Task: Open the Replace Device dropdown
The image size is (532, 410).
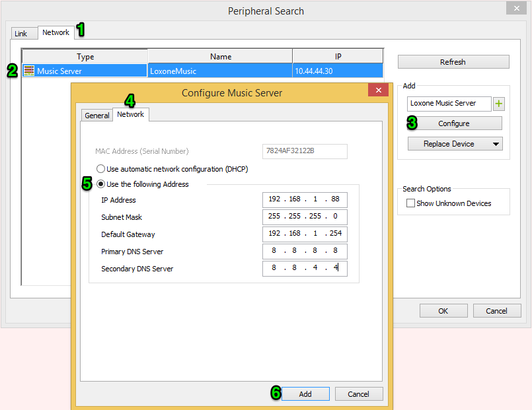Action: coord(455,144)
